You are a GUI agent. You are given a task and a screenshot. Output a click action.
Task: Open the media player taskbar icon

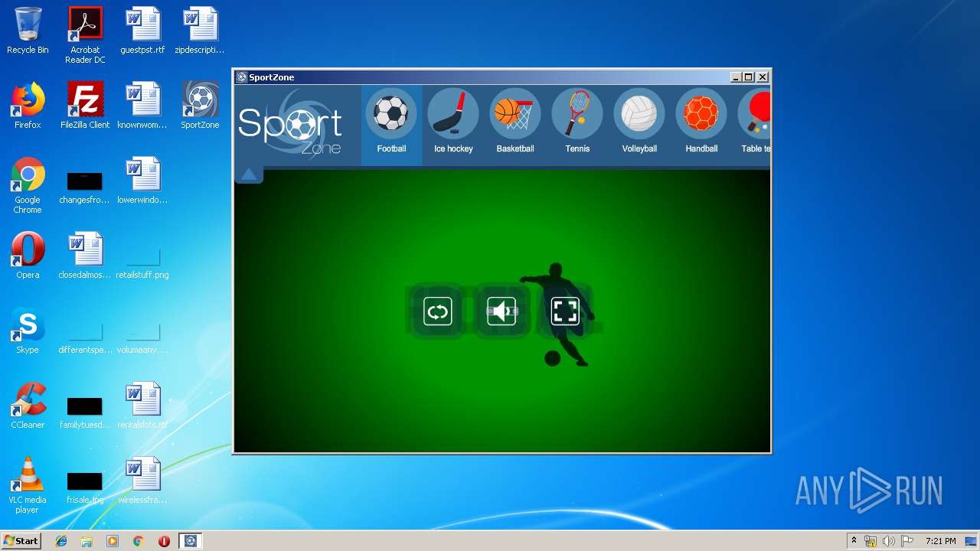(113, 541)
